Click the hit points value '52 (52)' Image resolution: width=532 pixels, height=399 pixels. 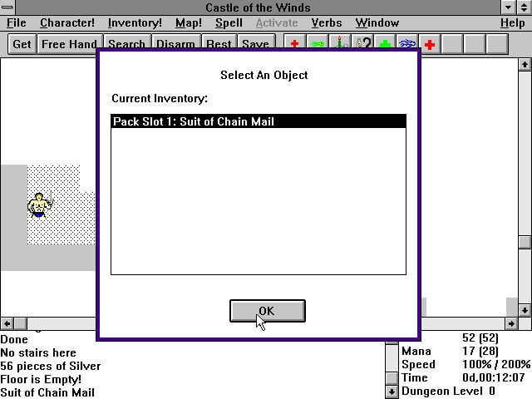coord(480,337)
